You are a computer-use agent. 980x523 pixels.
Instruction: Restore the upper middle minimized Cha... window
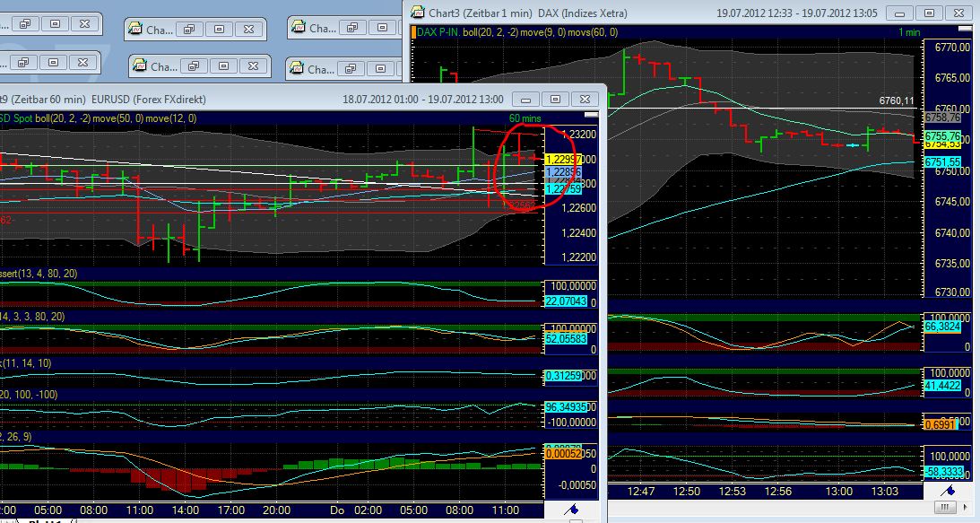pos(189,29)
